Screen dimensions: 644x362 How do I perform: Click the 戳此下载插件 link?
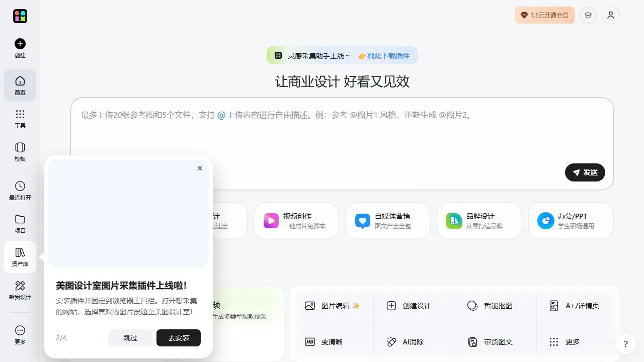pos(384,56)
